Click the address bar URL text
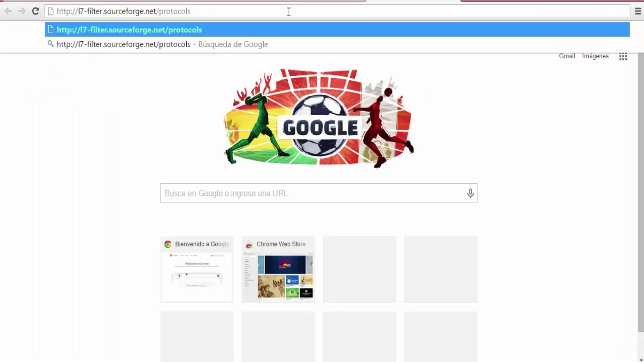The image size is (644, 362). coord(123,11)
